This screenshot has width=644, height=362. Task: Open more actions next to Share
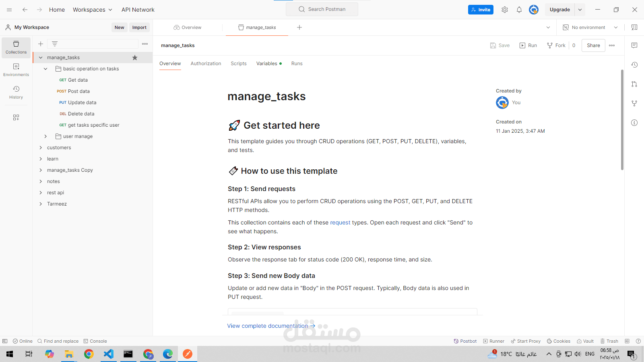tap(612, 45)
